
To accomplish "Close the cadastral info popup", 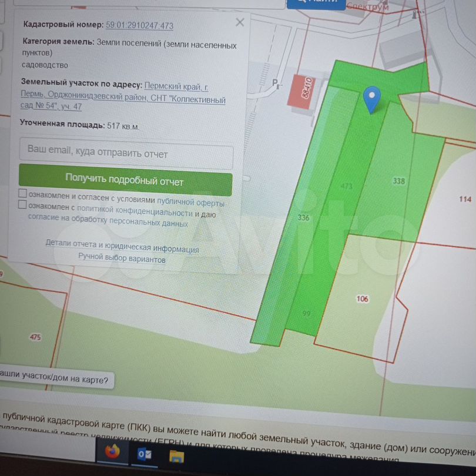I will (239, 23).
